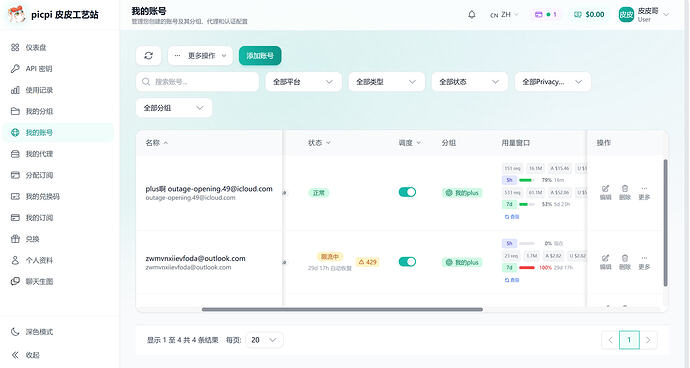Sort by the 状态 column header
The image size is (690, 368).
click(319, 143)
